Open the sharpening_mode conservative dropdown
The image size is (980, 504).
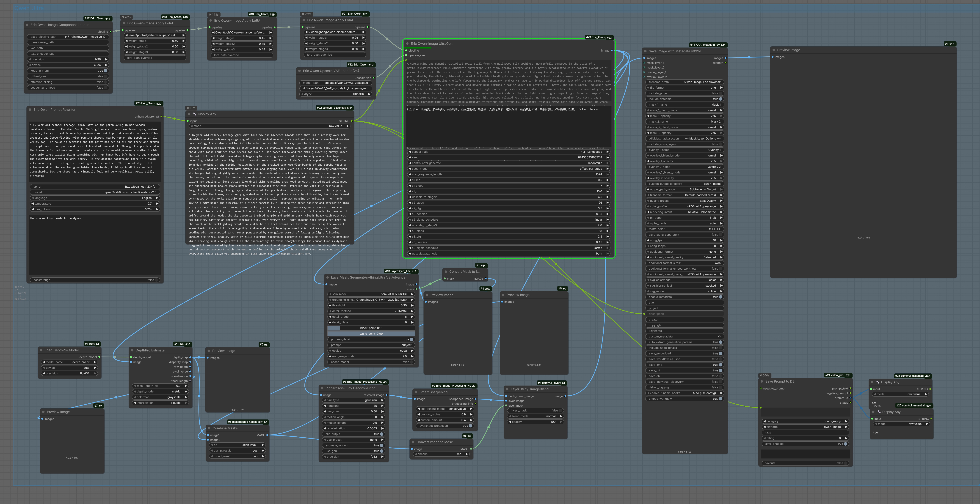point(445,409)
